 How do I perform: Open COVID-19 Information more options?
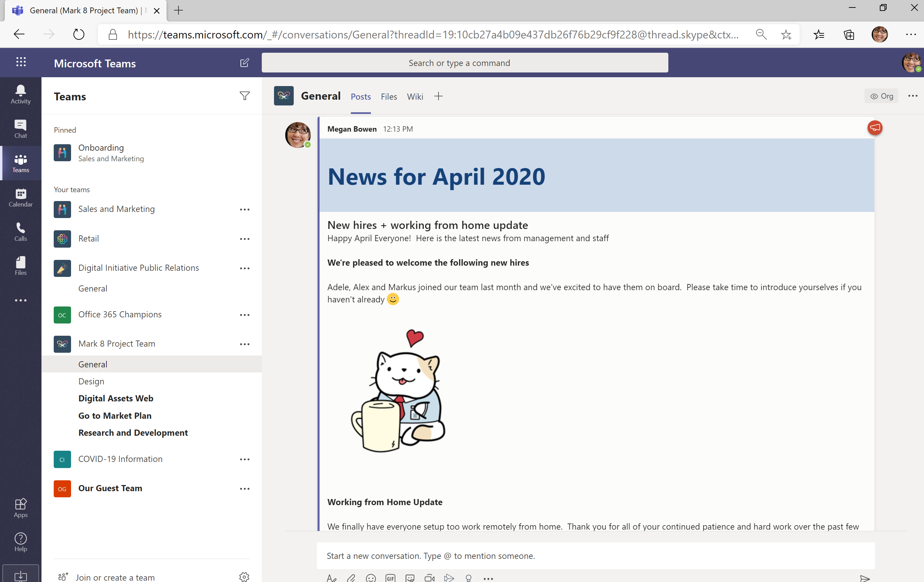244,459
